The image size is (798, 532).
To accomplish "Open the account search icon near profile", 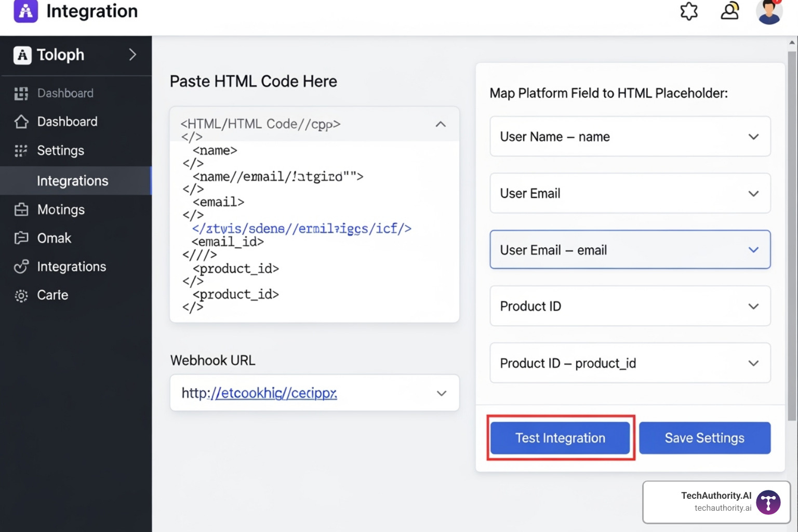I will (x=729, y=11).
